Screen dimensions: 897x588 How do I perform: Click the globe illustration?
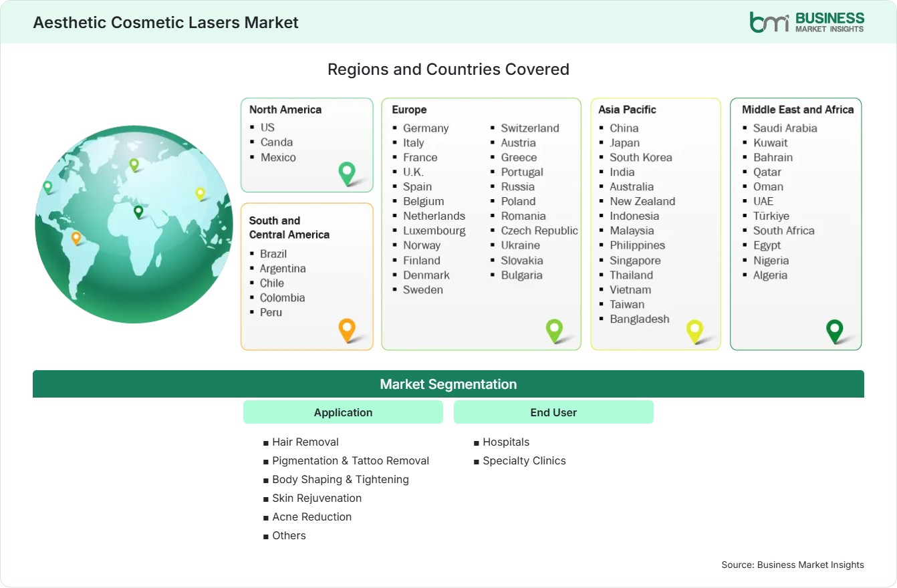pyautogui.click(x=134, y=225)
